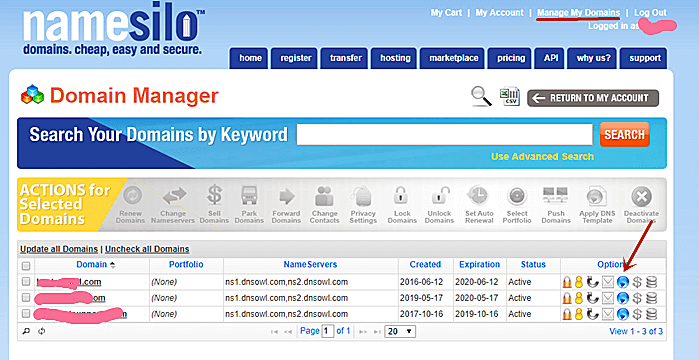This screenshot has height=360, width=699.
Task: Click the sort arrows beside Domain header
Action: 112,265
